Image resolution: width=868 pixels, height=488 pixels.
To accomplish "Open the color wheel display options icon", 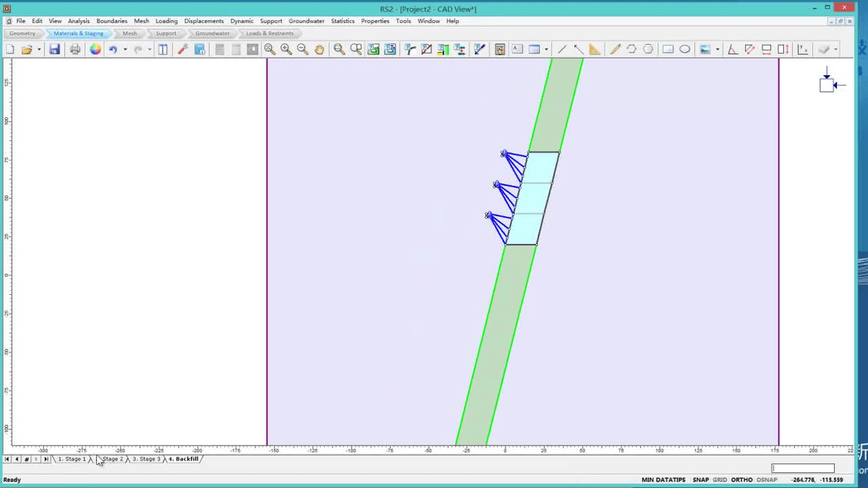I will click(95, 49).
